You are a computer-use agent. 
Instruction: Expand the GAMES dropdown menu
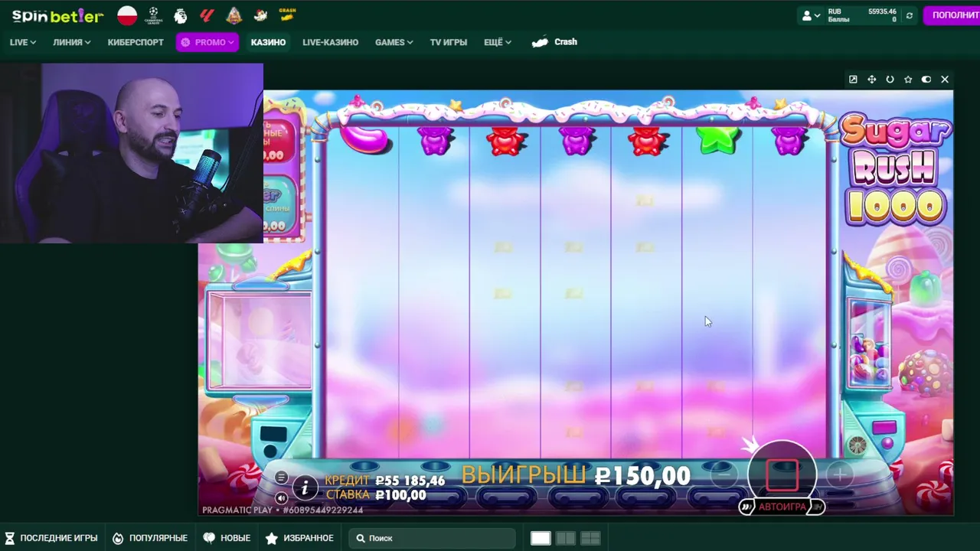[x=394, y=42]
